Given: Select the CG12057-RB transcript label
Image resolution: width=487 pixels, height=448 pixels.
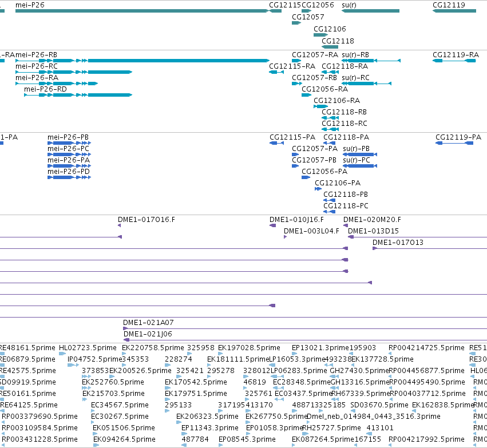Looking at the screenshot, I should 314,78.
